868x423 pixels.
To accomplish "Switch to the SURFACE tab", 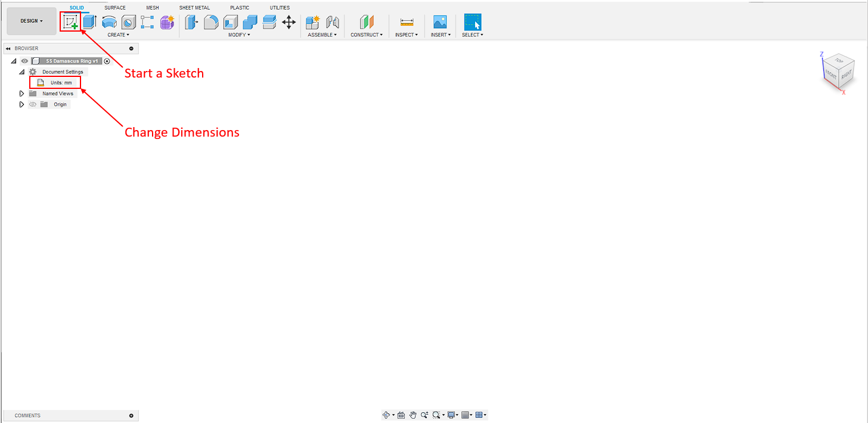I will tap(115, 8).
